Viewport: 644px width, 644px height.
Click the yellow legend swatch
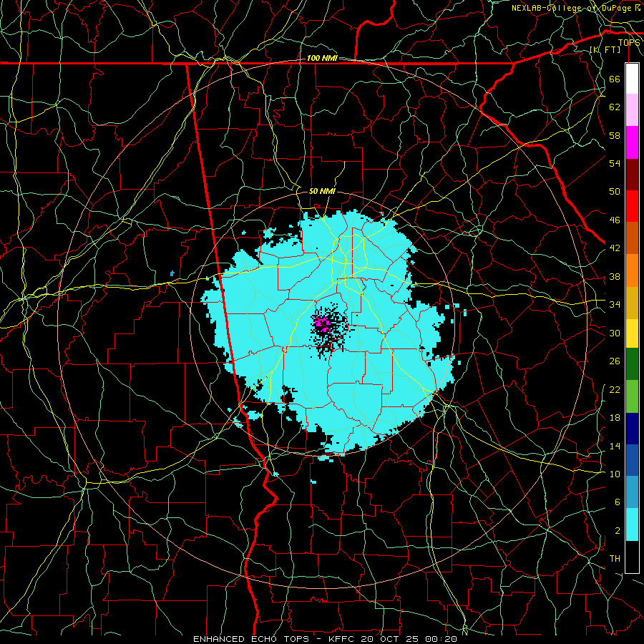click(632, 333)
